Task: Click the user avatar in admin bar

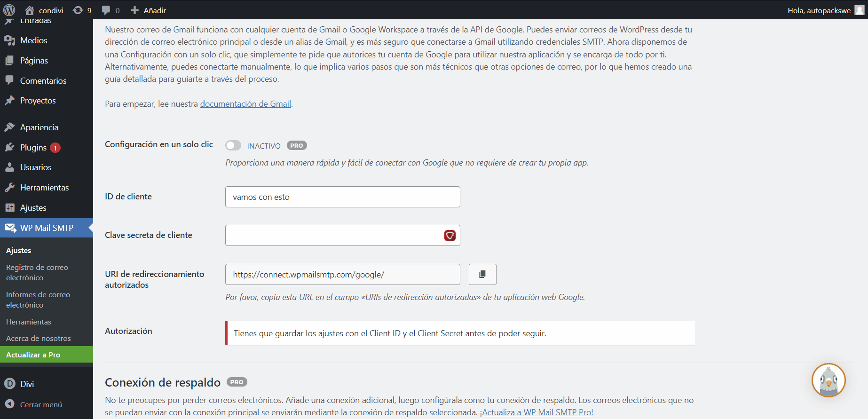Action: click(859, 10)
